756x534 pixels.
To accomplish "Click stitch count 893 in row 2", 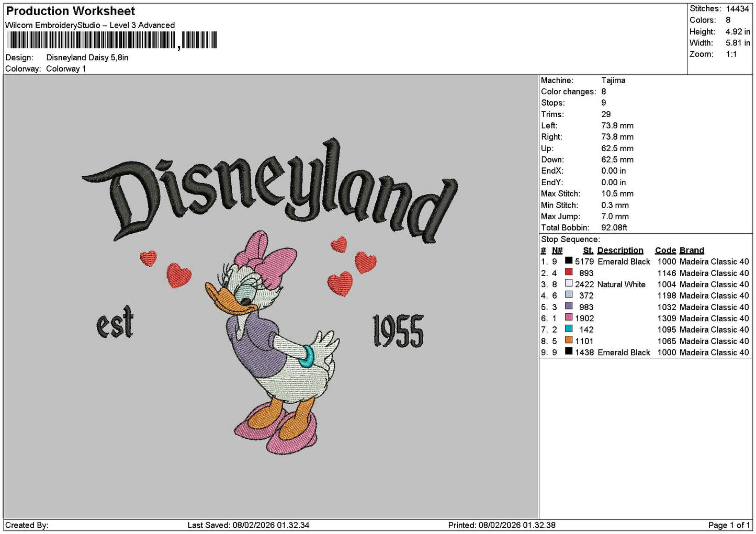I will click(586, 273).
